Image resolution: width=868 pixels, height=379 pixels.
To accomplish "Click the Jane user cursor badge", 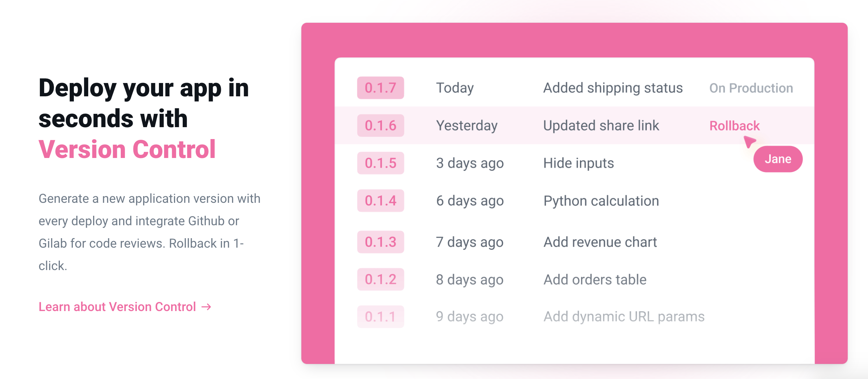I will click(x=778, y=159).
